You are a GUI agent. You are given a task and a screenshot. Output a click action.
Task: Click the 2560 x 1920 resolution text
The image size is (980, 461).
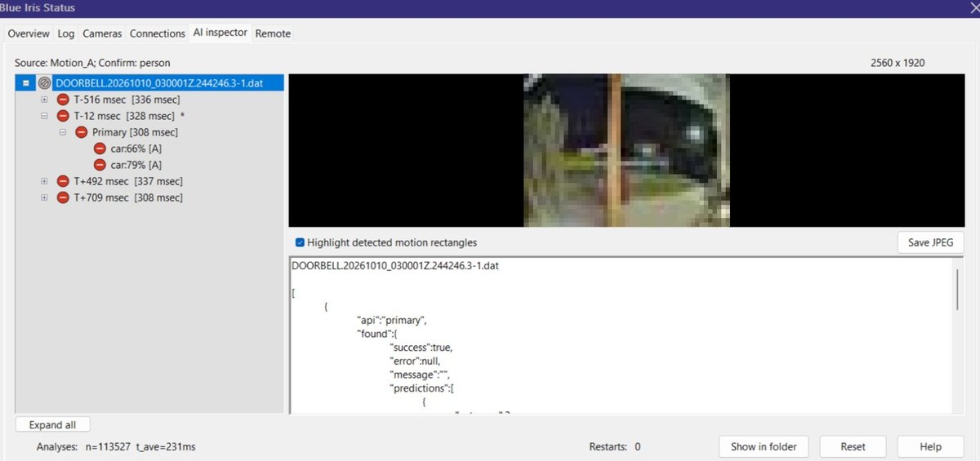(898, 62)
